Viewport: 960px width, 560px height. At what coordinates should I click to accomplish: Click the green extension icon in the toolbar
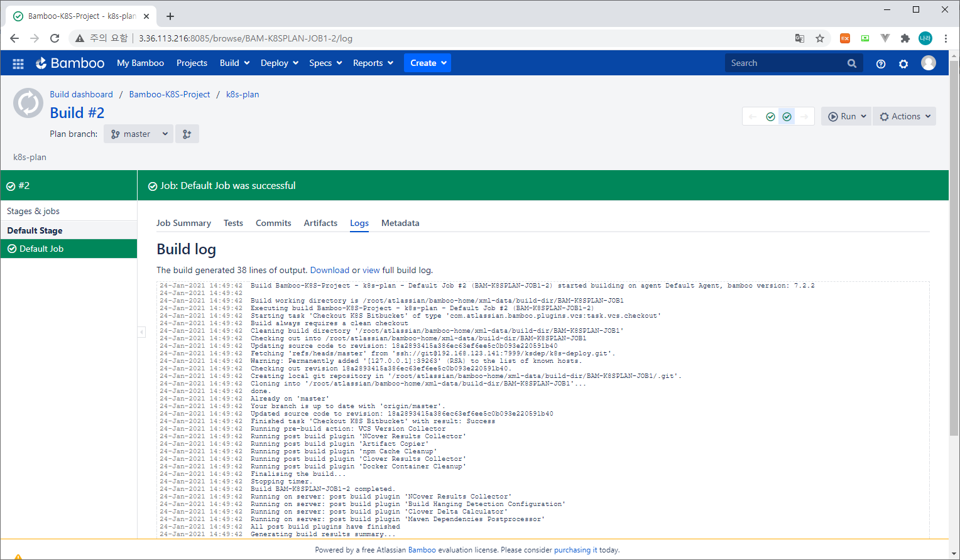(x=865, y=38)
